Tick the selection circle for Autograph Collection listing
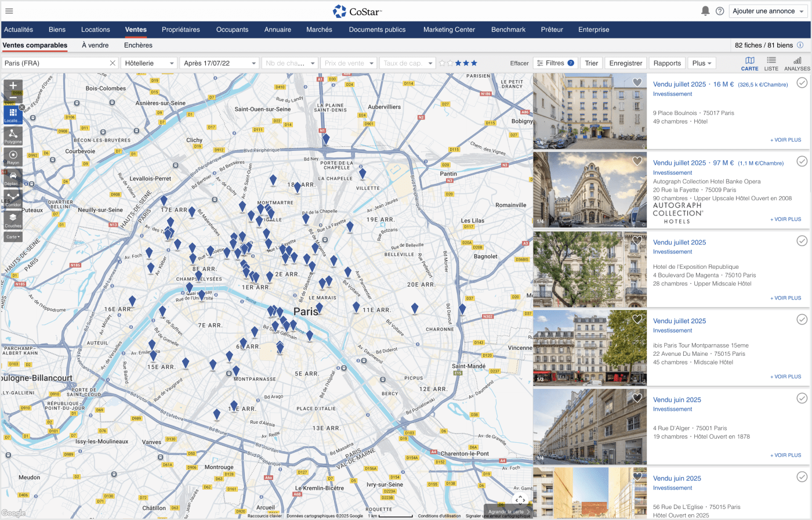Screen dimensions: 812x520 coord(802,161)
